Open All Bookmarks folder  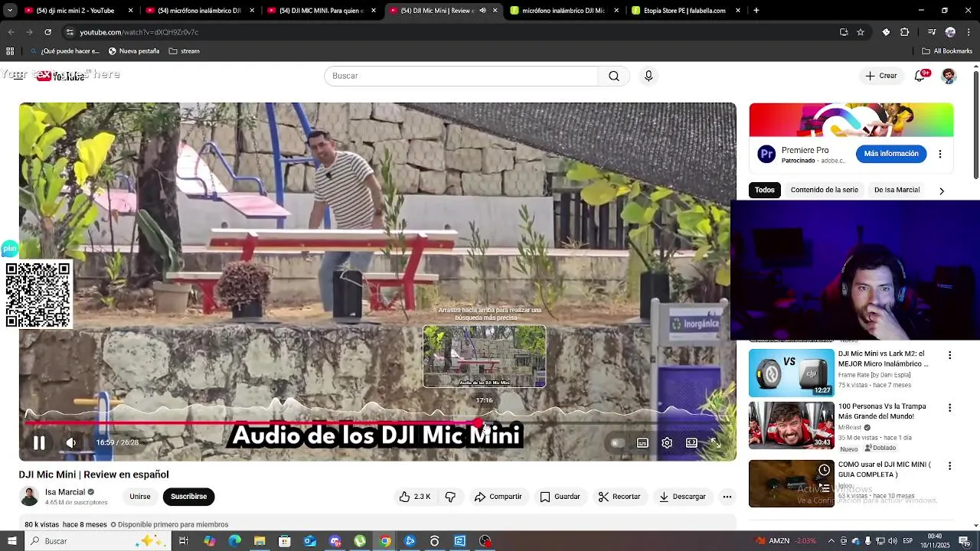[947, 51]
